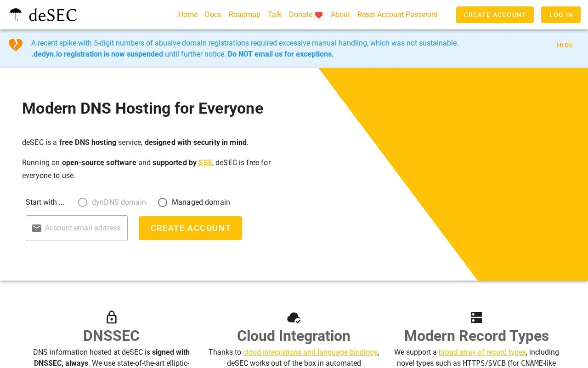Open Reset Account Password in the navigation

(397, 15)
